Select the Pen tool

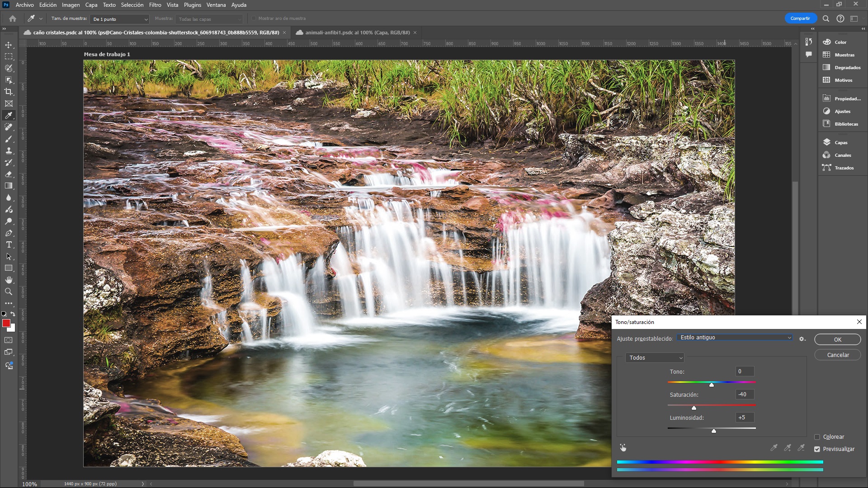tap(9, 233)
